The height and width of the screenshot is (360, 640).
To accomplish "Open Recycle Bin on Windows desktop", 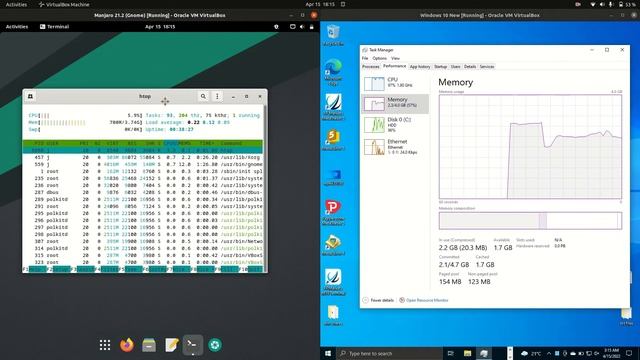I will click(333, 35).
